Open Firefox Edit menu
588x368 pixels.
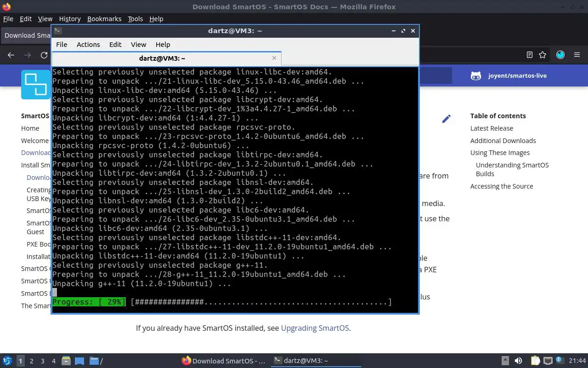[x=26, y=19]
